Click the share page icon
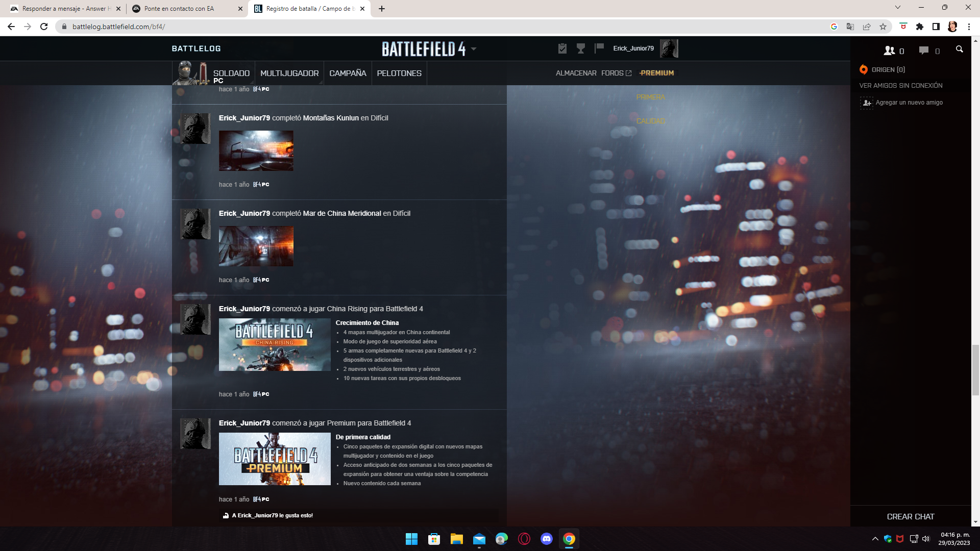980x551 pixels. (x=867, y=27)
